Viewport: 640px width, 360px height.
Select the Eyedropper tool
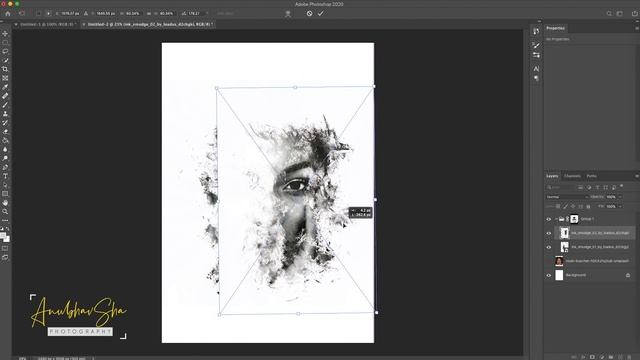pyautogui.click(x=5, y=87)
